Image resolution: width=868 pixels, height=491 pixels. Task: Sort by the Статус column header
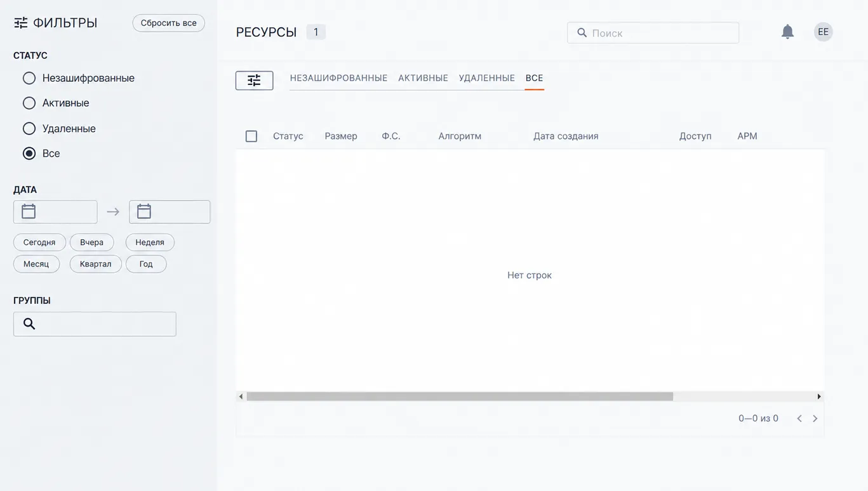288,136
